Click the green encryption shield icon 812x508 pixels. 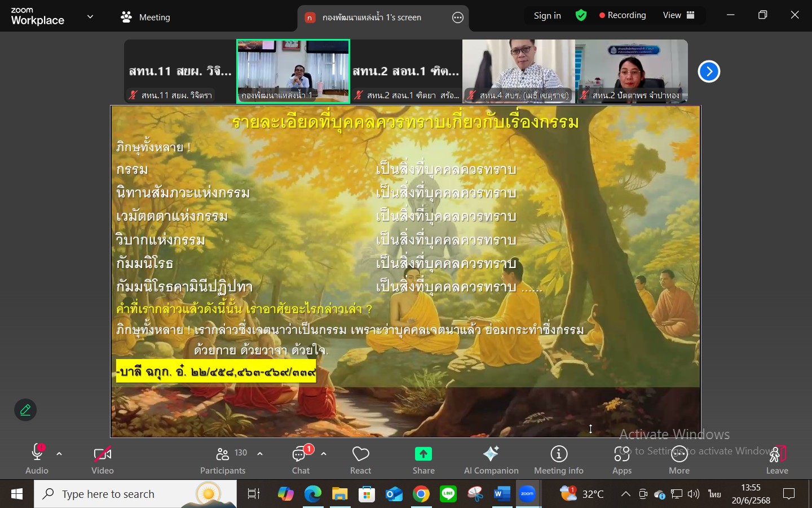[x=581, y=16]
